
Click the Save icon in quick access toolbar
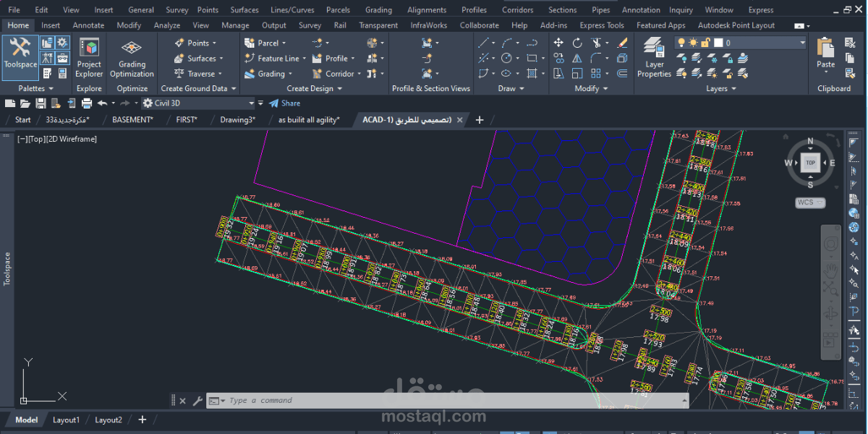(x=41, y=103)
